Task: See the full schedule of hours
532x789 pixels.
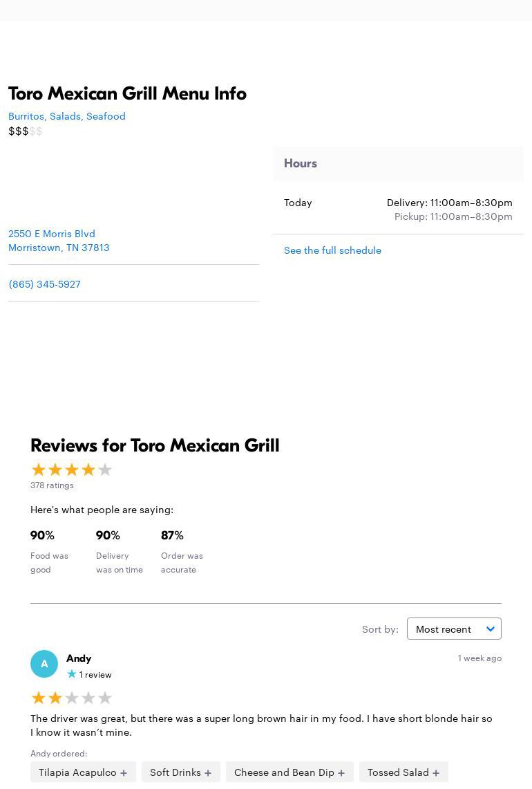Action: (332, 250)
